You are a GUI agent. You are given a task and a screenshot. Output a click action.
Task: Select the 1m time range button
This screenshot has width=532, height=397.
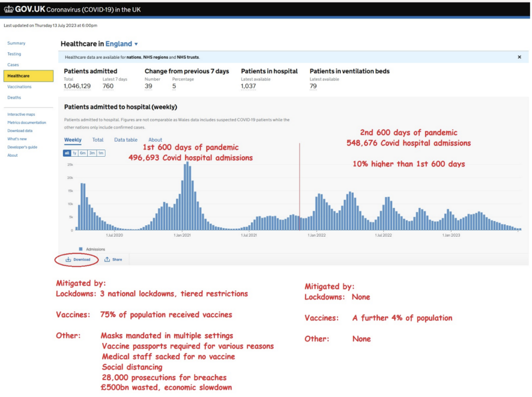101,153
